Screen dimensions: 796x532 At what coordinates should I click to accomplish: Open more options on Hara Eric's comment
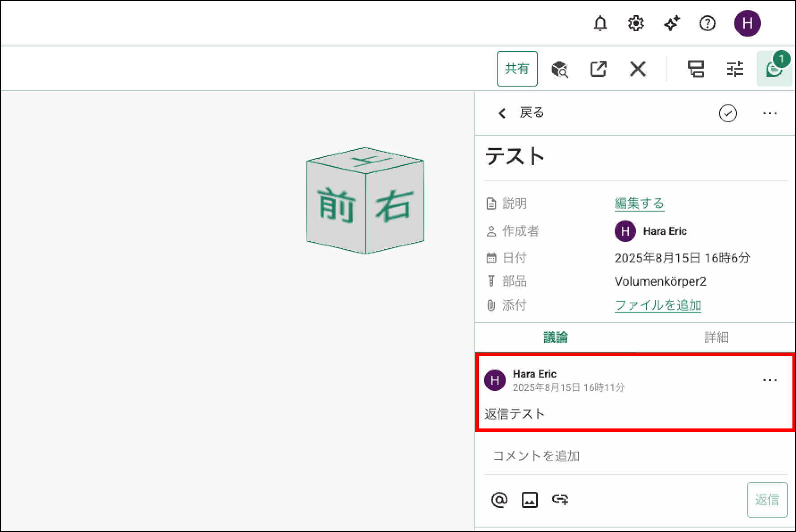770,380
